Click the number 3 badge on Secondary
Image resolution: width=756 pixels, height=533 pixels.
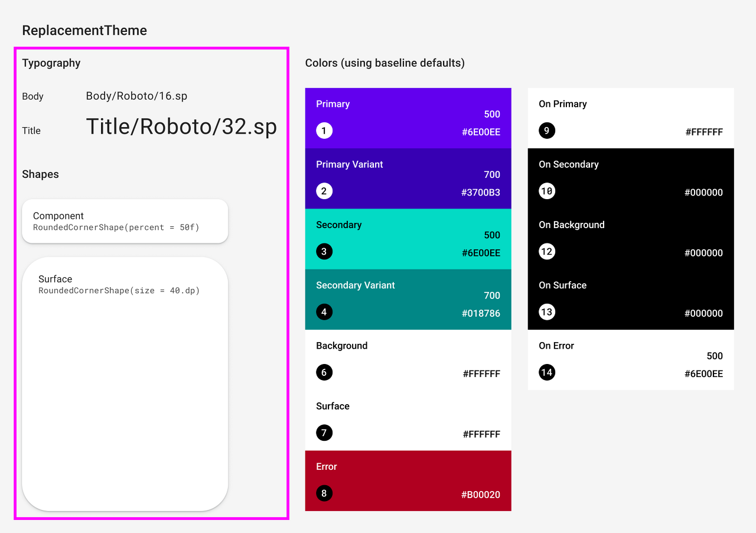[x=324, y=252]
